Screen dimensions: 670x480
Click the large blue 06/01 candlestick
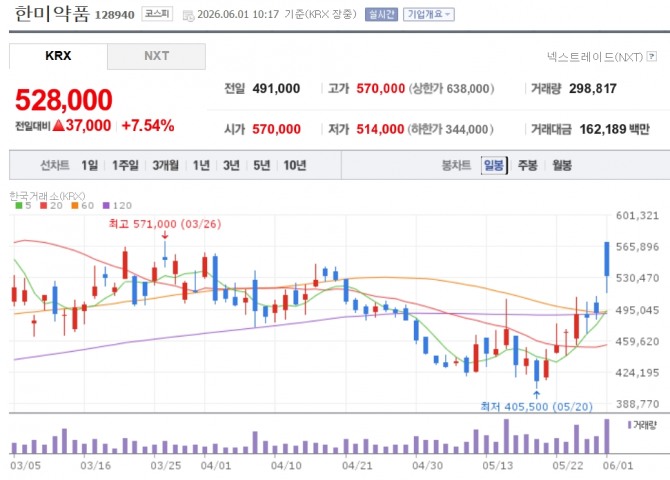[x=607, y=259]
